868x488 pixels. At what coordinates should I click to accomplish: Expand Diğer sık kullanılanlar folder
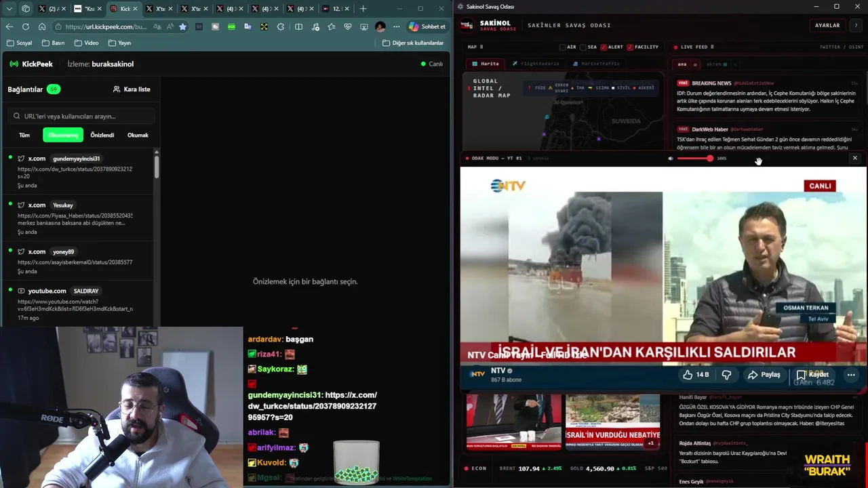pyautogui.click(x=413, y=43)
